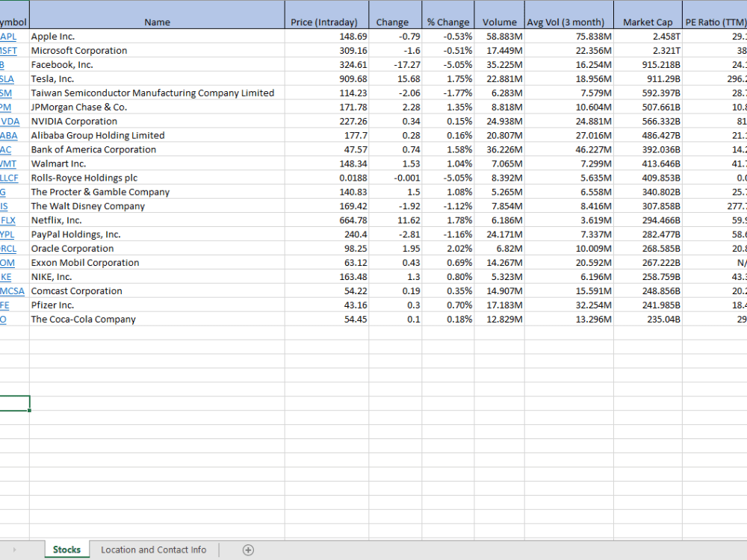The image size is (747, 560).
Task: Select the Pfizer Inc. name cell
Action: click(x=157, y=305)
